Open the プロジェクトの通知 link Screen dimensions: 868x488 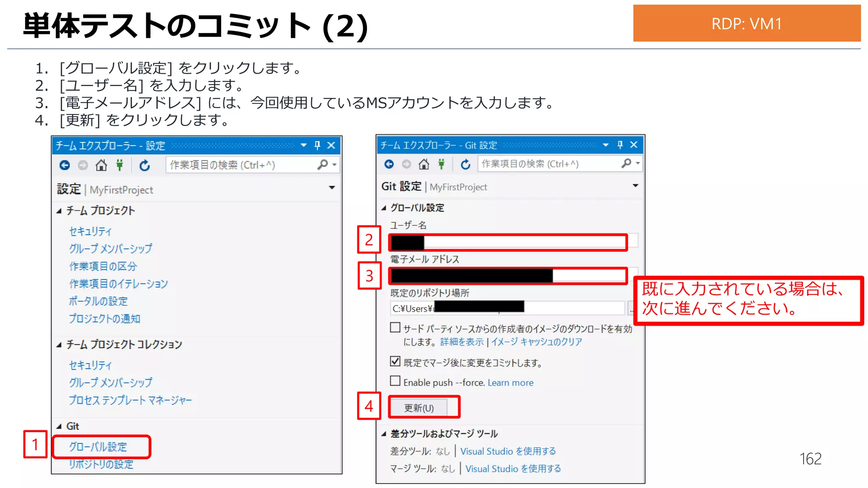(x=105, y=319)
